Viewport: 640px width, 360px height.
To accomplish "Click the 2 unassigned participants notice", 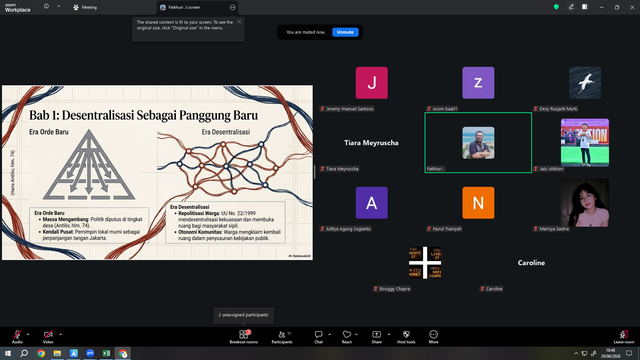I will [243, 315].
